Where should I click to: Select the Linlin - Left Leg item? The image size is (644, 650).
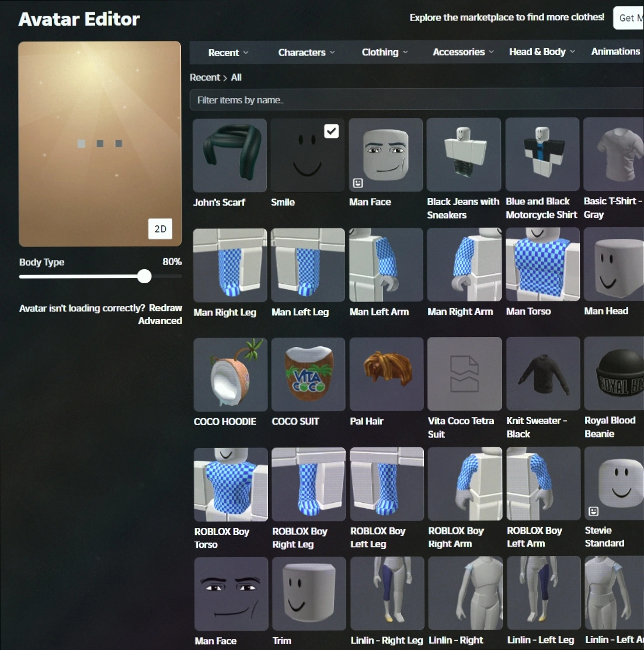tap(544, 593)
